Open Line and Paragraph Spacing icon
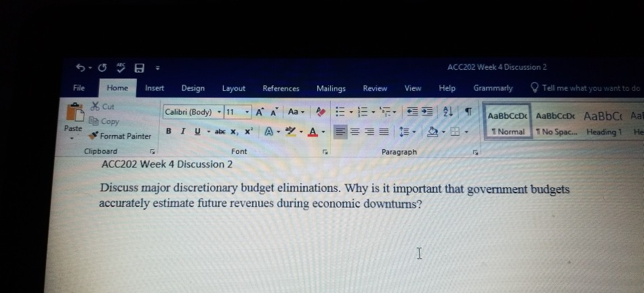 405,132
